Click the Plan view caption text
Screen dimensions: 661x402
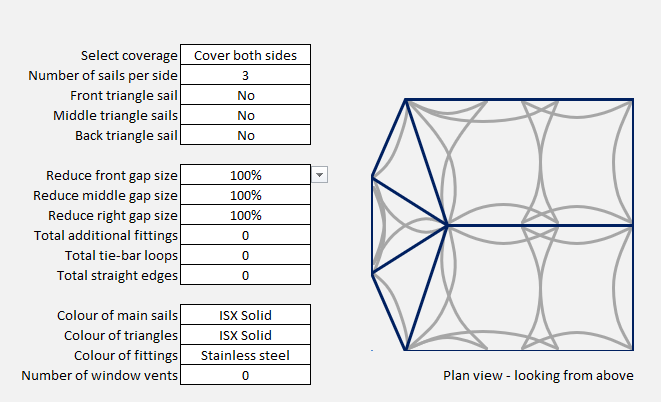coord(537,376)
